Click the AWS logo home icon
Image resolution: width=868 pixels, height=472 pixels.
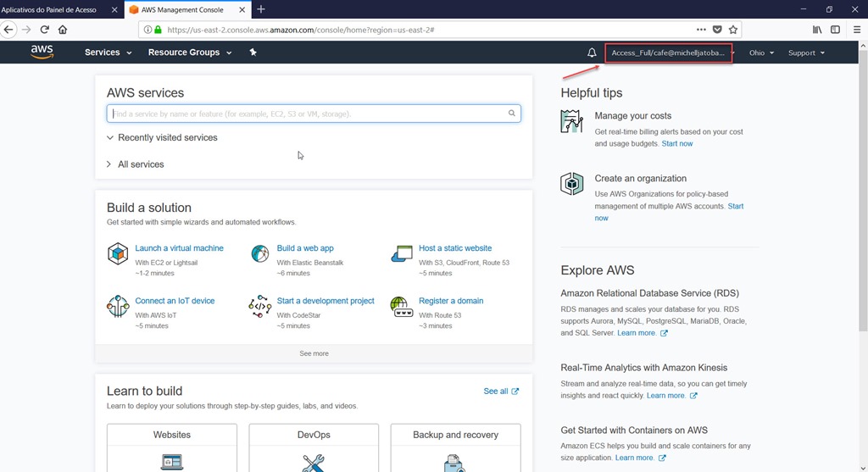click(42, 52)
